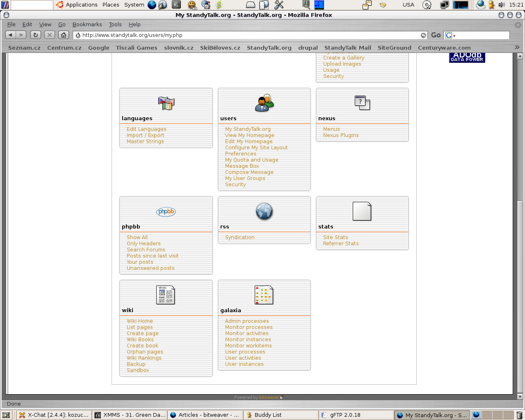The height and width of the screenshot is (420, 525).
Task: Open the Sandbox wiki link
Action: tap(138, 370)
